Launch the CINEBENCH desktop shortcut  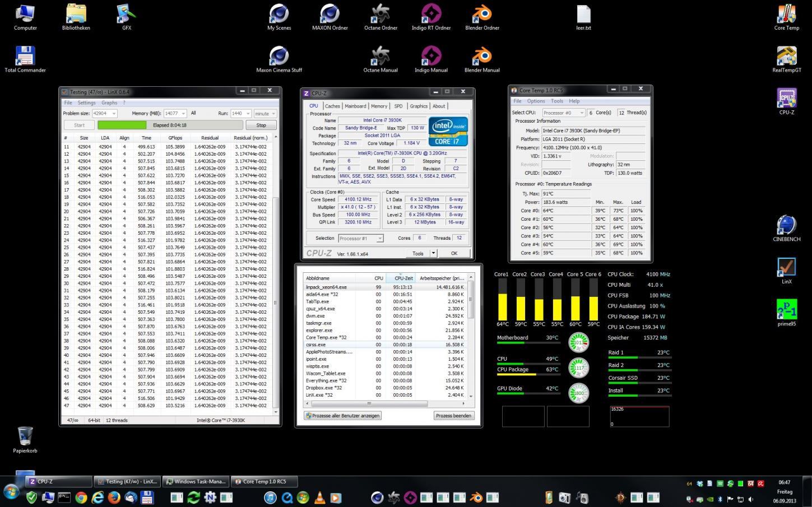tap(786, 229)
